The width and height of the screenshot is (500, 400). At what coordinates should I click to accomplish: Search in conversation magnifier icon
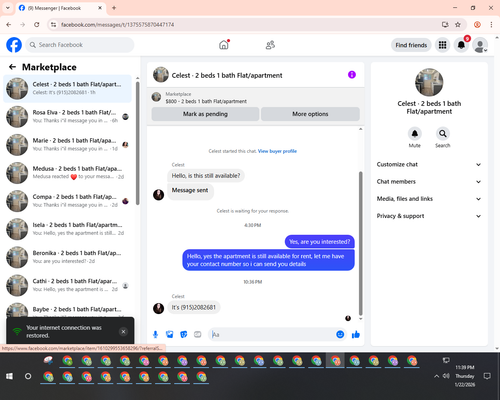click(443, 134)
